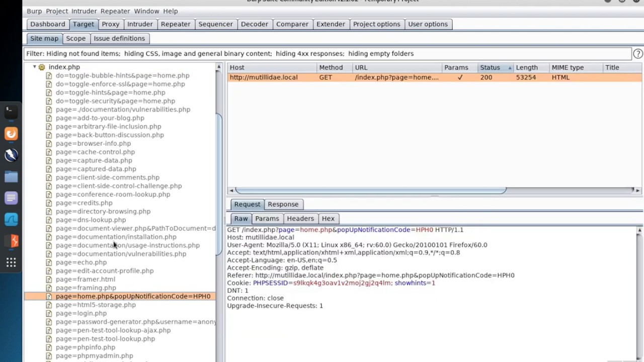Open the Intruder menu
This screenshot has height=362, width=644.
coord(84,11)
